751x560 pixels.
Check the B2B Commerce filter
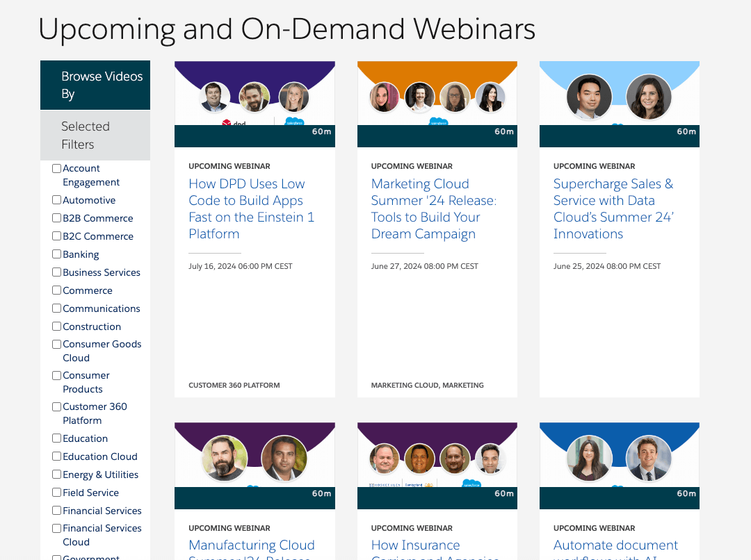pos(57,218)
